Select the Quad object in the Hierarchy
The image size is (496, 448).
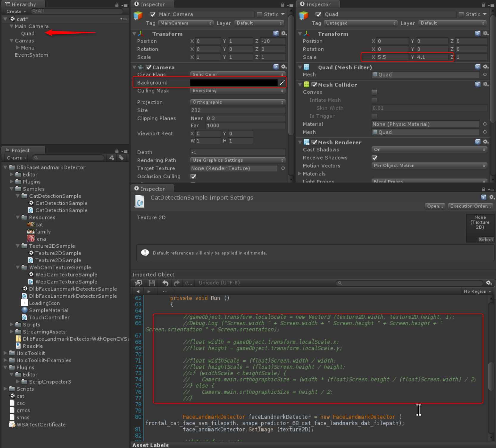click(28, 33)
